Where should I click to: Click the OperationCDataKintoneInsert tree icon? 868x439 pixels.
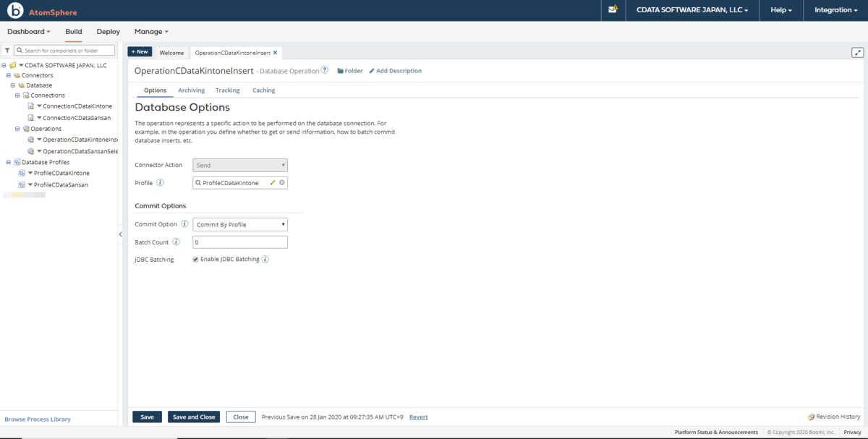coord(30,140)
